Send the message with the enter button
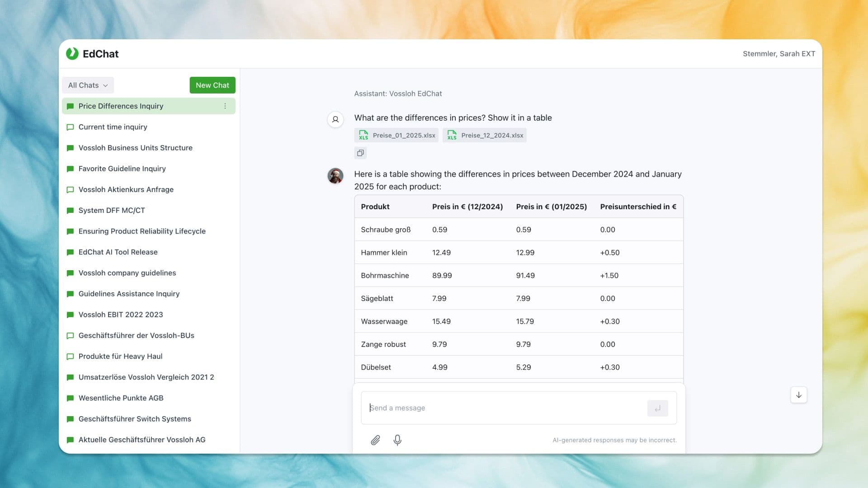 tap(658, 408)
